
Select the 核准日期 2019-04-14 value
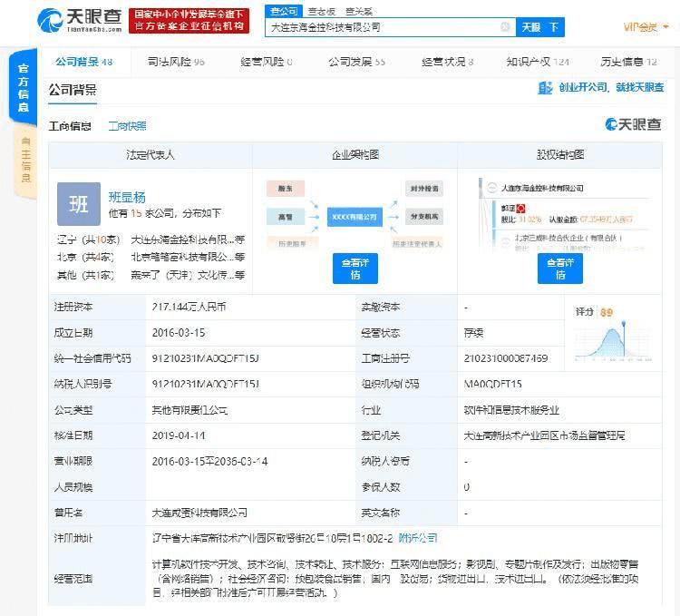179,435
